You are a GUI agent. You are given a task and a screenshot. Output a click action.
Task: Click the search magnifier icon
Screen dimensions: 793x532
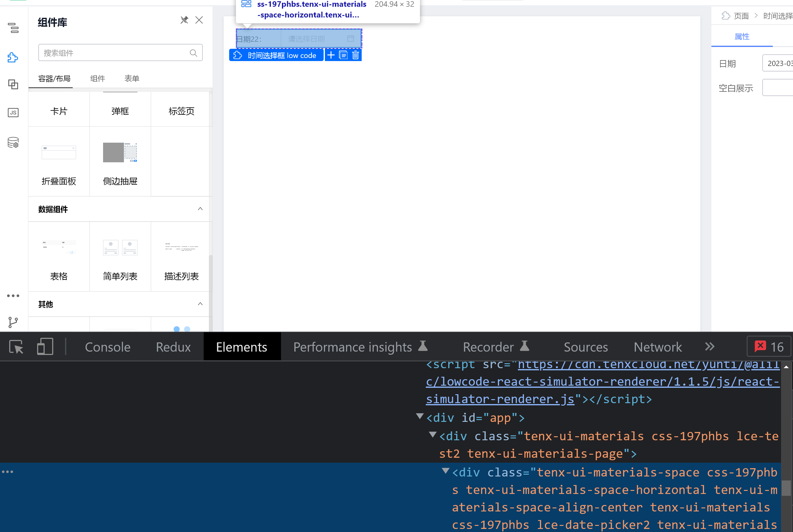click(193, 53)
